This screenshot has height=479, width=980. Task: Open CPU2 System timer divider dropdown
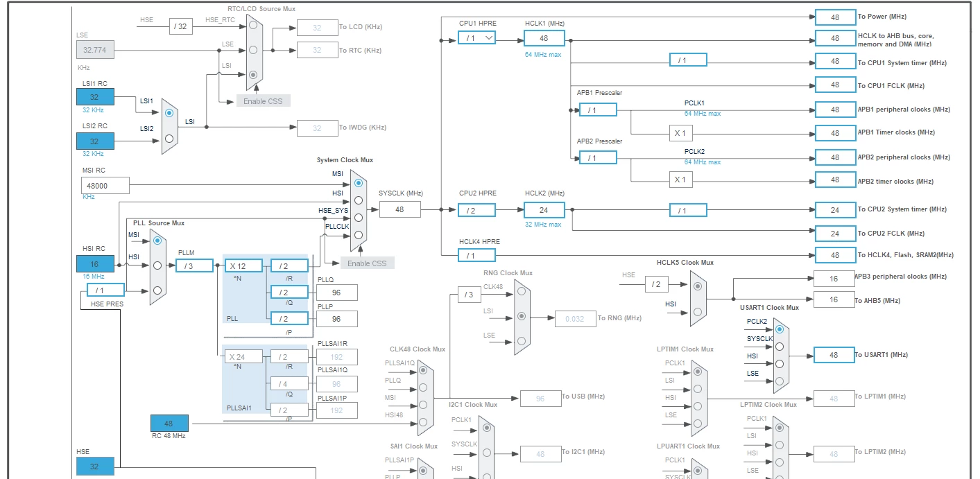[x=688, y=210]
